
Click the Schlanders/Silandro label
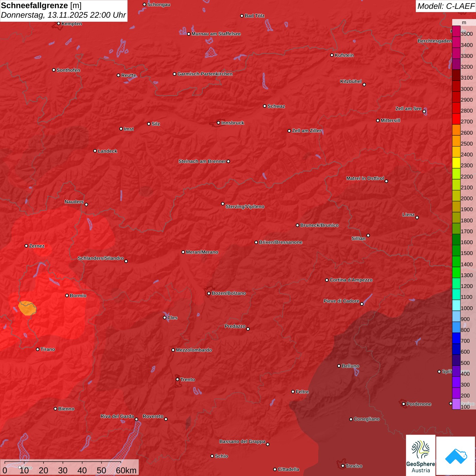101,258
